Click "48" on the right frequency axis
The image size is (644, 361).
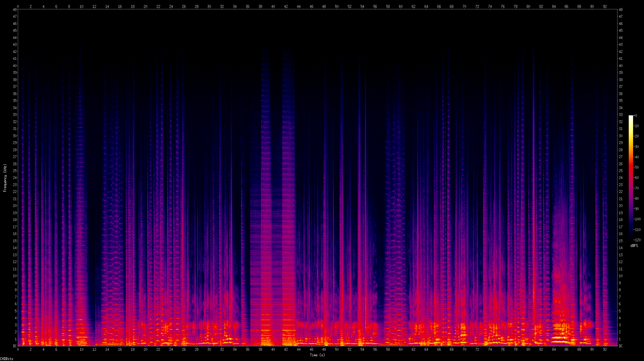tap(621, 10)
